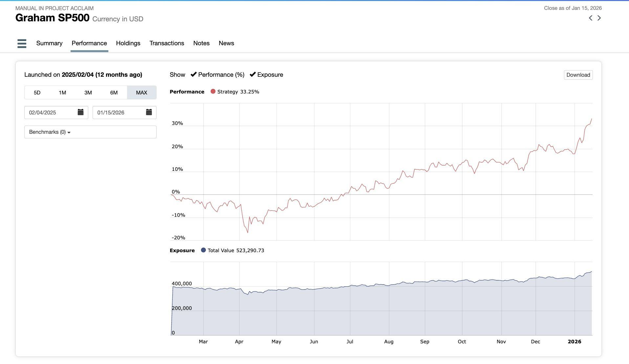The height and width of the screenshot is (364, 629).
Task: Switch to the Performance tab
Action: [x=89, y=43]
